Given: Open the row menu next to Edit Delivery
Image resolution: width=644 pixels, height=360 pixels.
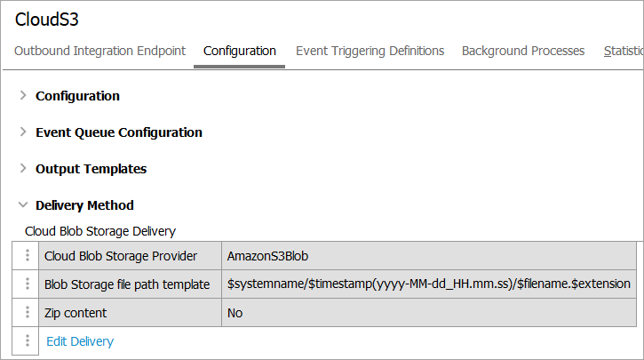Looking at the screenshot, I should [x=28, y=341].
